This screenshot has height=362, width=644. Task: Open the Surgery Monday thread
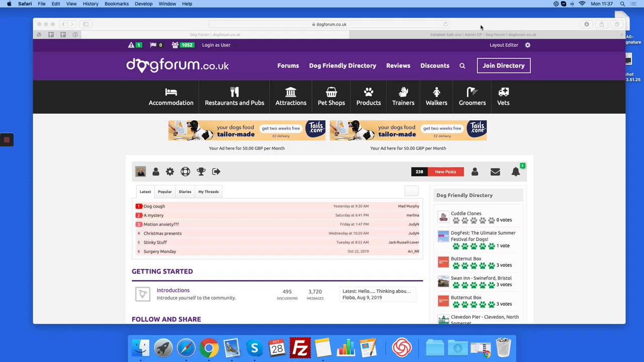[x=159, y=251]
